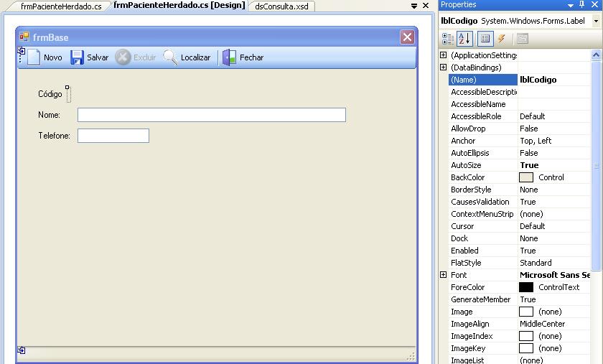The image size is (603, 364).
Task: Switch to the frmPacienteHerdado.cs code tab
Action: 61,6
